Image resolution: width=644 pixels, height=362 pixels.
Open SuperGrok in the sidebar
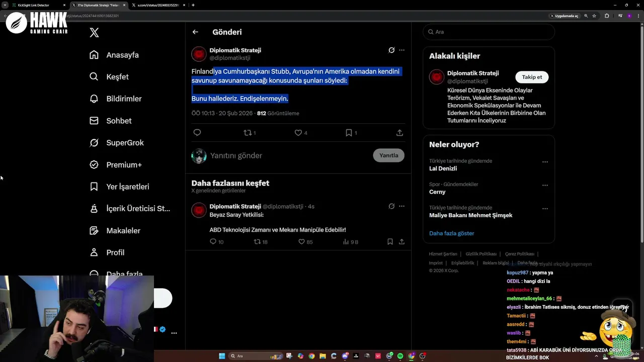click(x=116, y=143)
